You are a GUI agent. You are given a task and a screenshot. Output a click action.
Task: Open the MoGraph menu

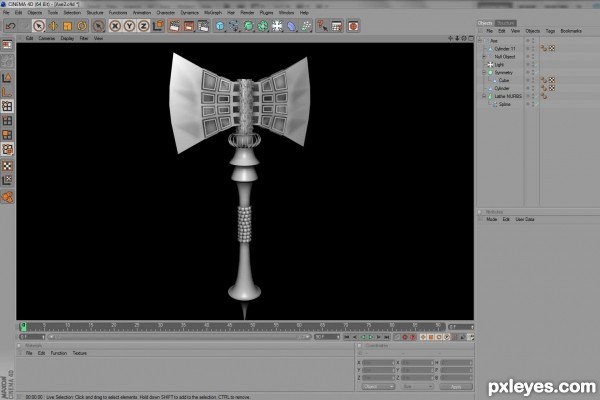click(213, 13)
